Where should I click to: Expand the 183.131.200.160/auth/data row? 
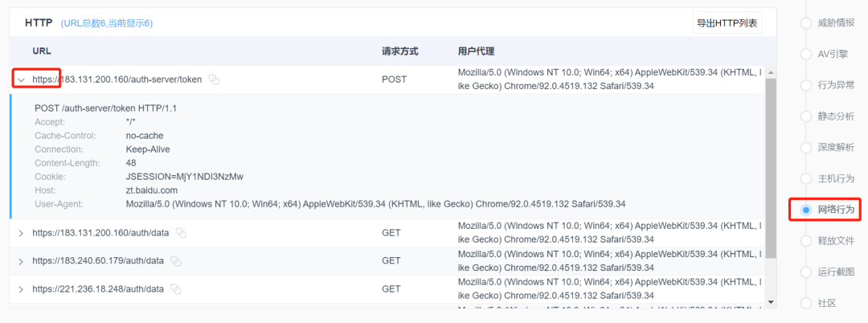21,233
